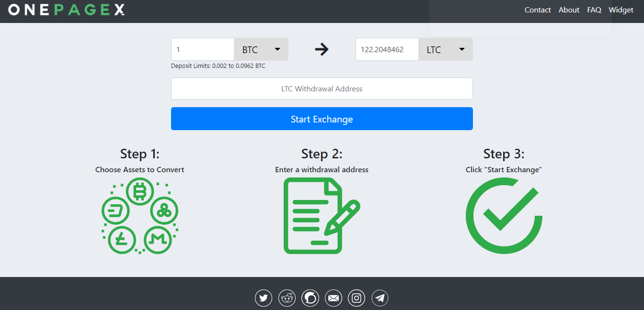
Task: Click the "Step 2:" heading
Action: point(322,154)
